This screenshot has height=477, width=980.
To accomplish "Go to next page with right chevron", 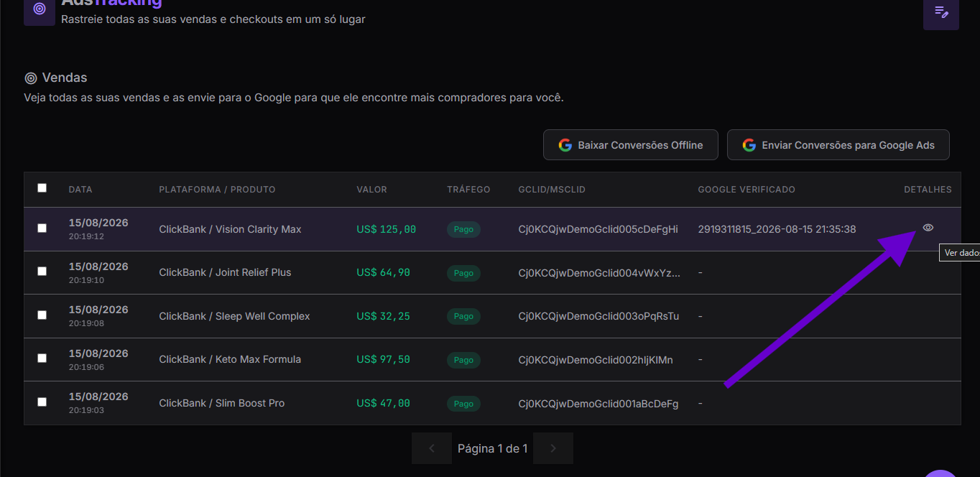I will [553, 448].
